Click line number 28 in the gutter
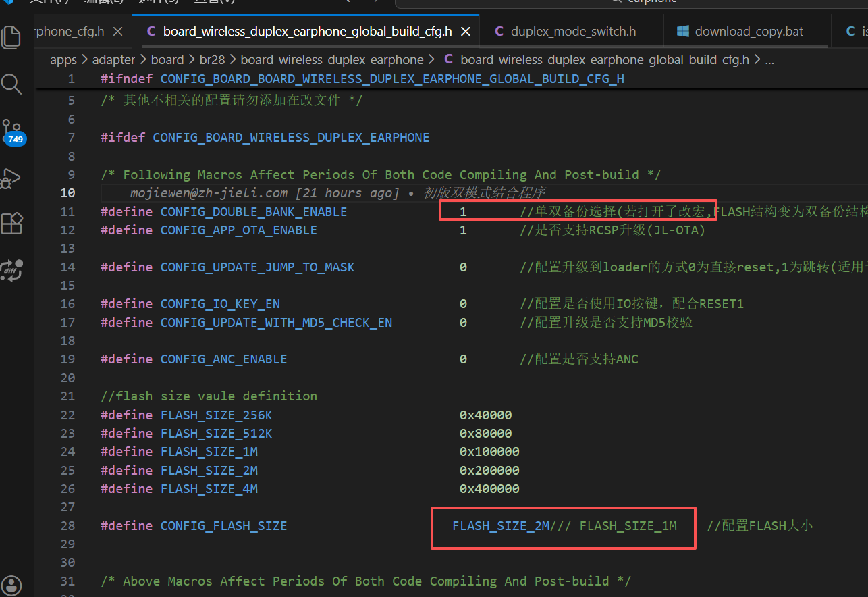Viewport: 868px width, 597px height. (x=68, y=525)
